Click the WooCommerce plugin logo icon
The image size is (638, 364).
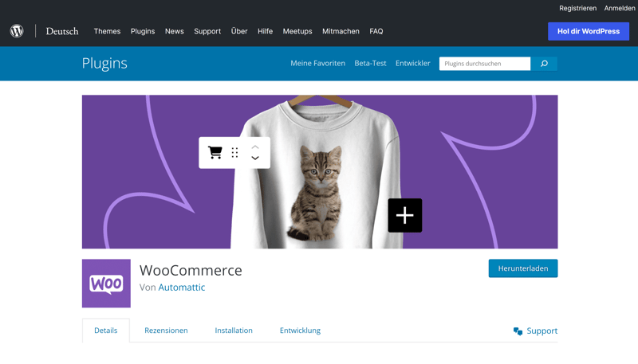(x=106, y=284)
